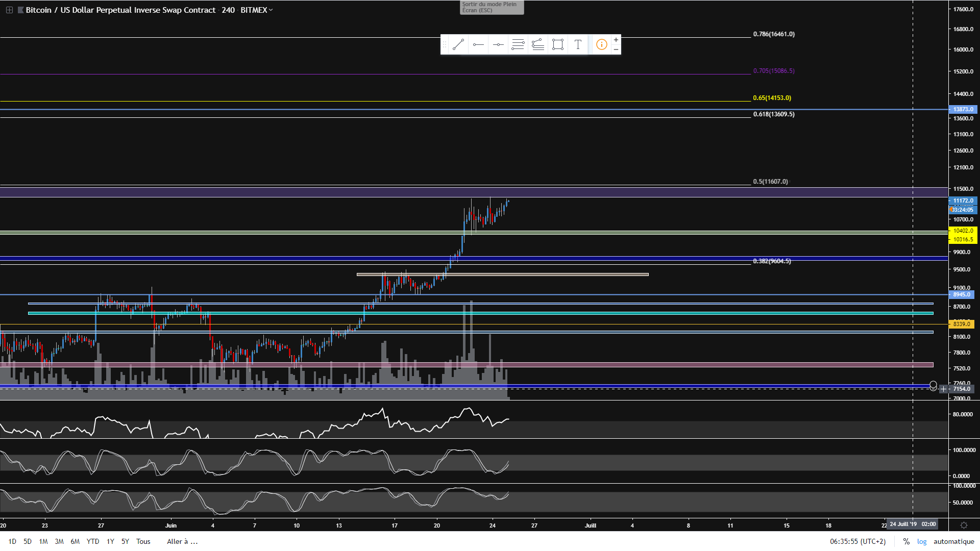Select the horizontal line drawing tool

[498, 45]
